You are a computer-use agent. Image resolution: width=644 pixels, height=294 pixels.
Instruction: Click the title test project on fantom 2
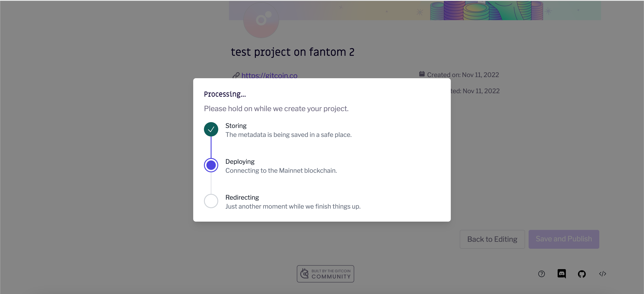tap(292, 52)
